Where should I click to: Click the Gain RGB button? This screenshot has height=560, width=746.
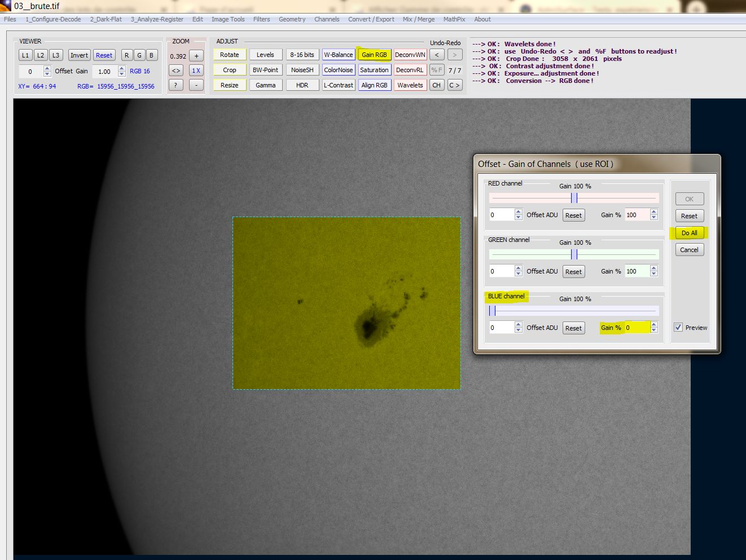[x=375, y=55]
